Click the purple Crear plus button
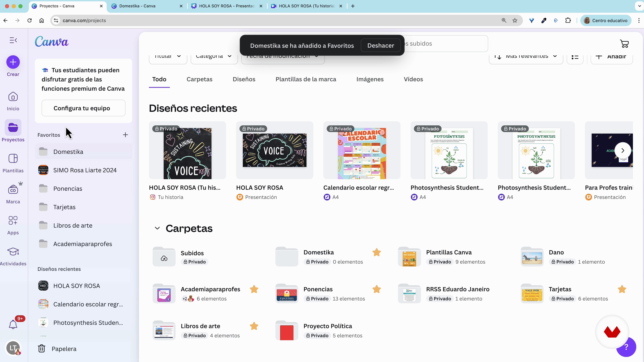This screenshot has width=644, height=362. coord(13,62)
